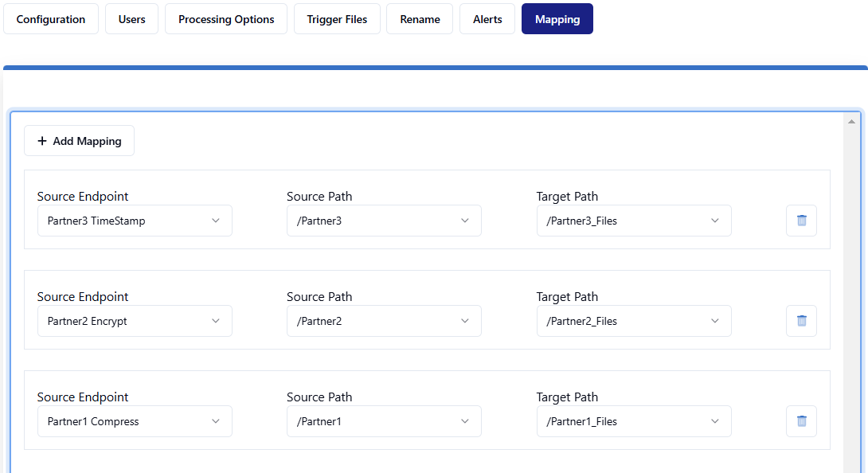Open the Alerts tab

[x=487, y=19]
